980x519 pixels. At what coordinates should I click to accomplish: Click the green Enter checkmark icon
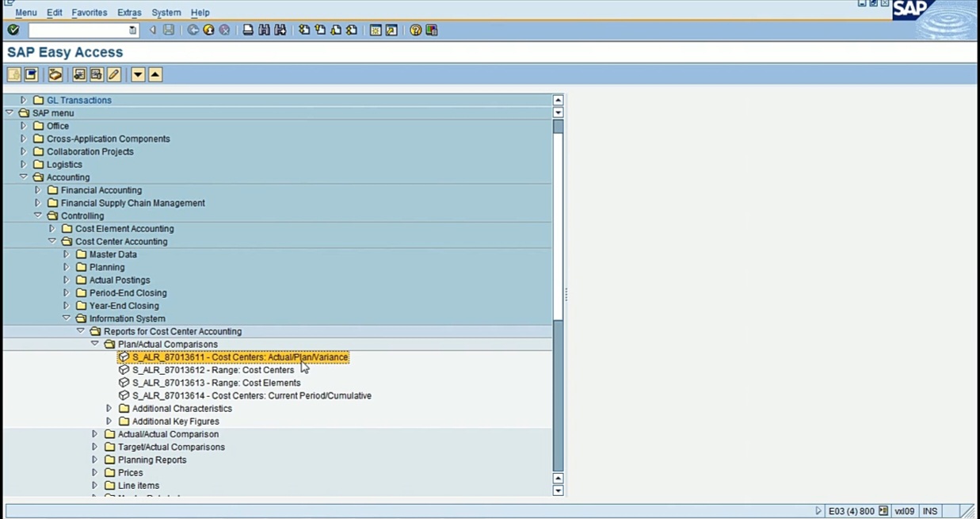click(x=13, y=30)
